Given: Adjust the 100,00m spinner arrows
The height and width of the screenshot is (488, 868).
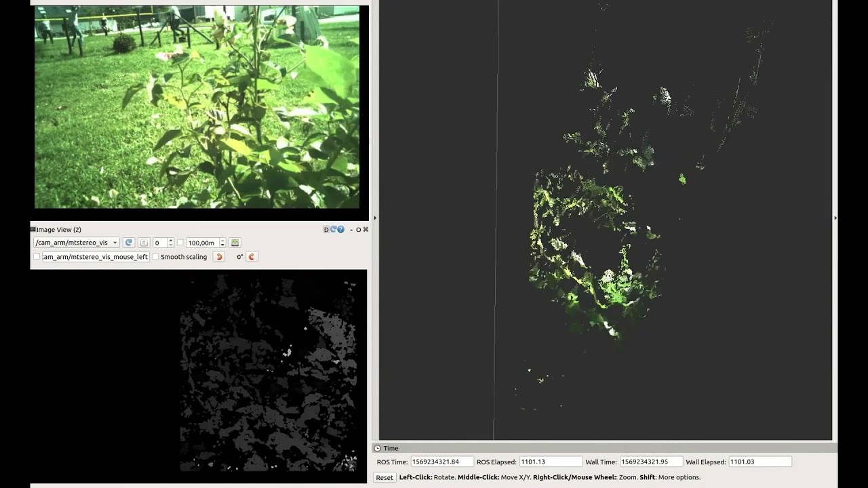Looking at the screenshot, I should 222,243.
